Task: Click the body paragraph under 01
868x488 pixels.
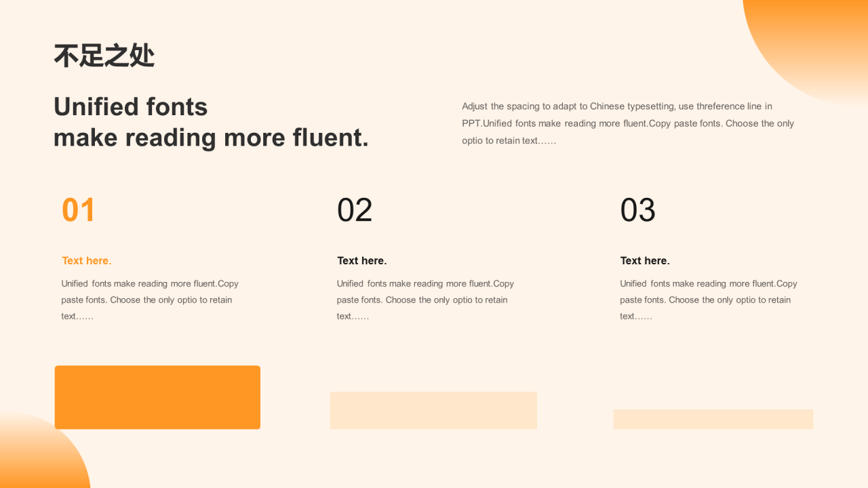Action: point(150,300)
